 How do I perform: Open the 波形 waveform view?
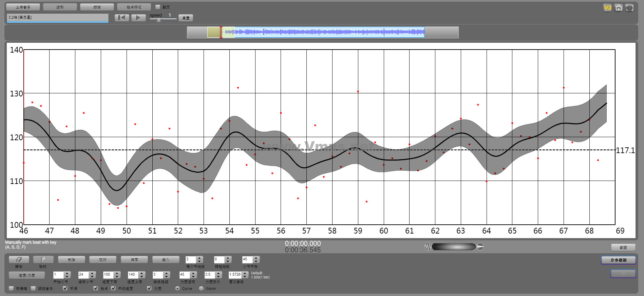coord(60,7)
